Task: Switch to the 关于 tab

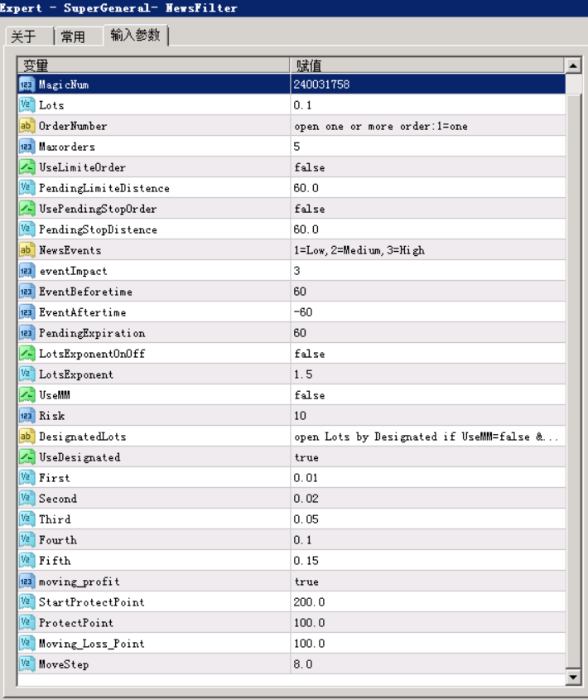Action: click(29, 36)
